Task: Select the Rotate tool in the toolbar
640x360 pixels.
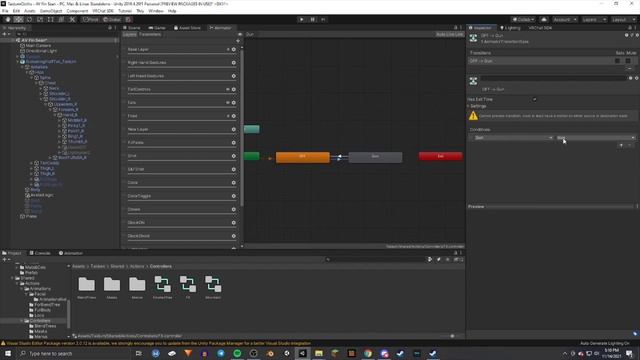Action: tap(29, 20)
